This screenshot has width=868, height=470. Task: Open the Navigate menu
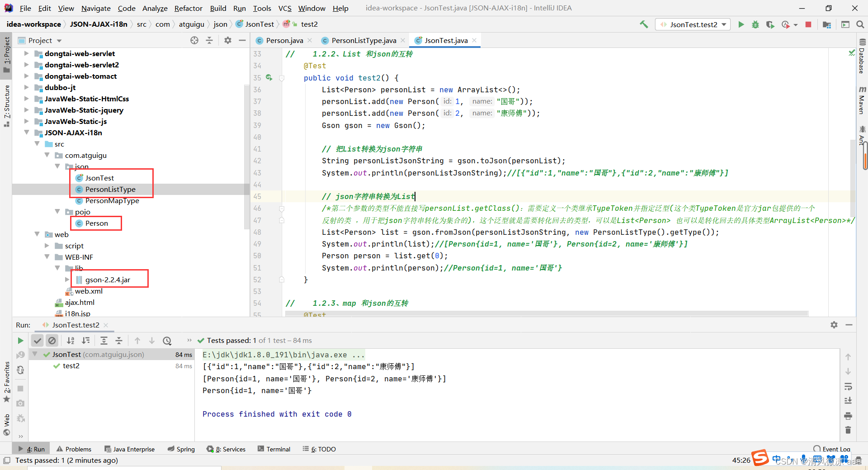click(96, 8)
